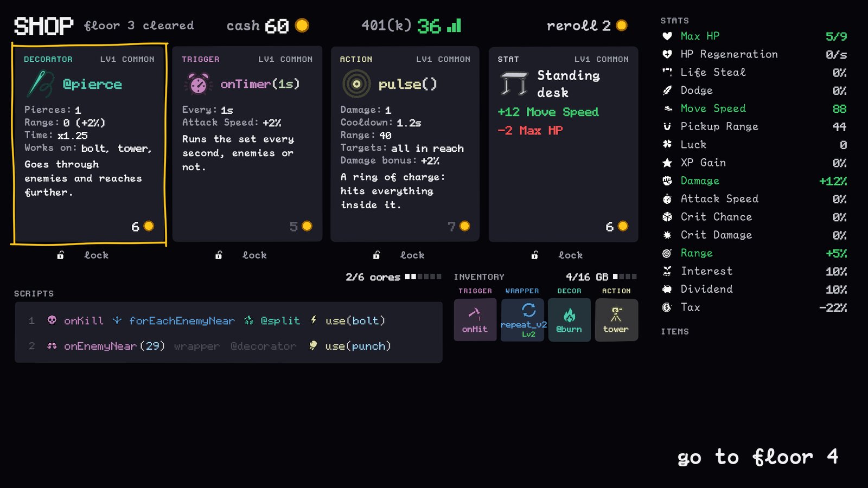This screenshot has width=868, height=488.
Task: Click @split decorator in script 1
Action: pyautogui.click(x=272, y=320)
